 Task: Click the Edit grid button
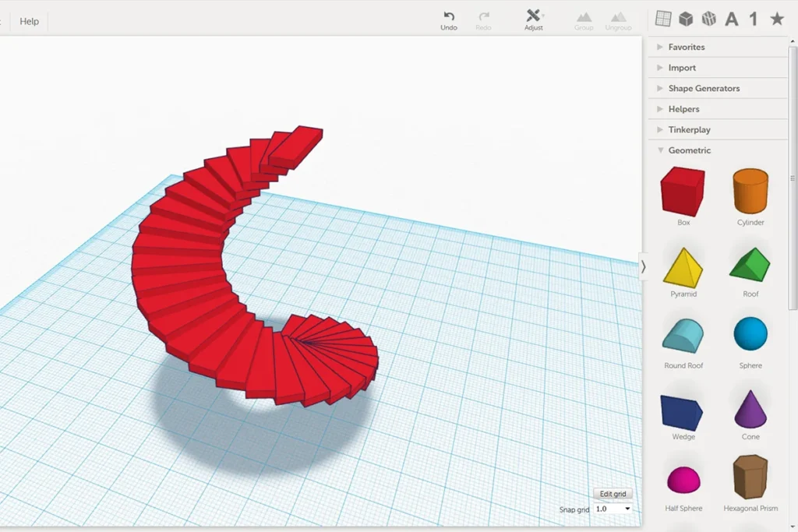613,494
